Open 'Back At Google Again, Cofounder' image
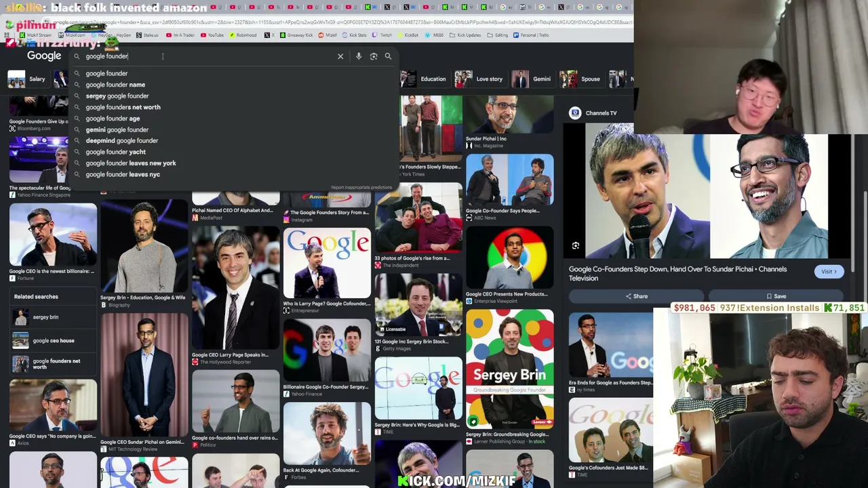868x488 pixels. [327, 434]
